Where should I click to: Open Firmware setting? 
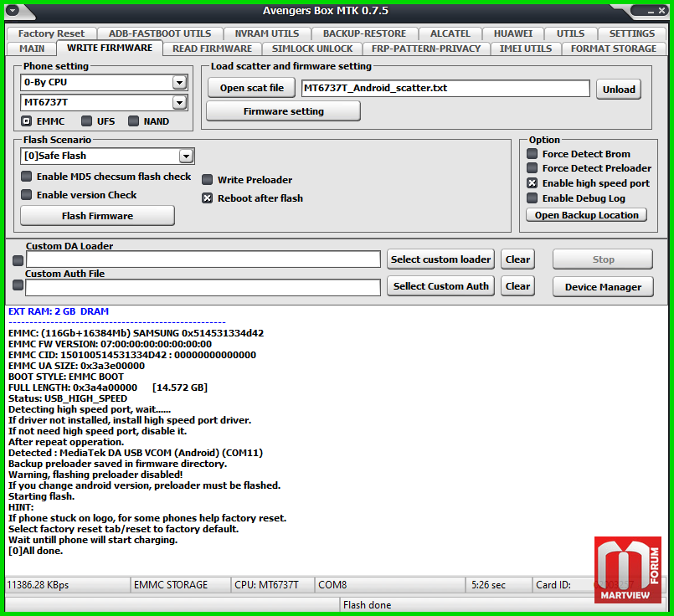283,111
